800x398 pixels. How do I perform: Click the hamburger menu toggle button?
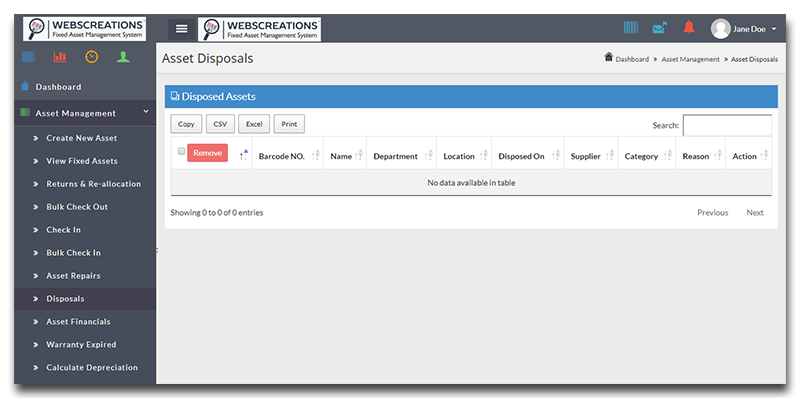(182, 29)
